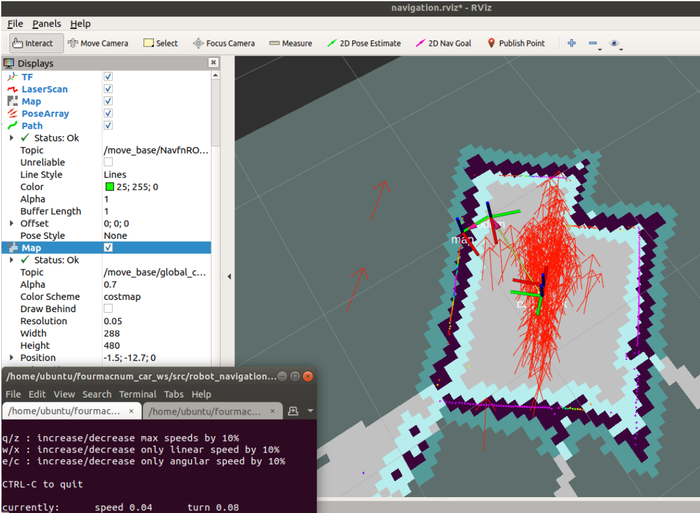This screenshot has width=700, height=513.
Task: Open the Line Style Lines dropdown
Action: point(156,175)
